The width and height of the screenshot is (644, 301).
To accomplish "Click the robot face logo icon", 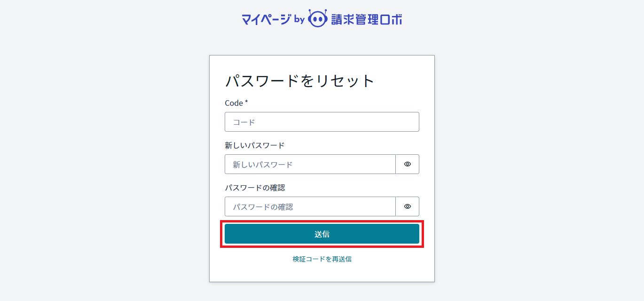I will (317, 19).
